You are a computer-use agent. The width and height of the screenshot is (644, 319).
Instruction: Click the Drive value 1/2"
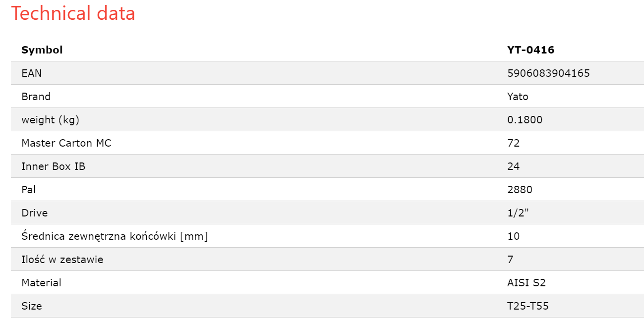click(518, 213)
